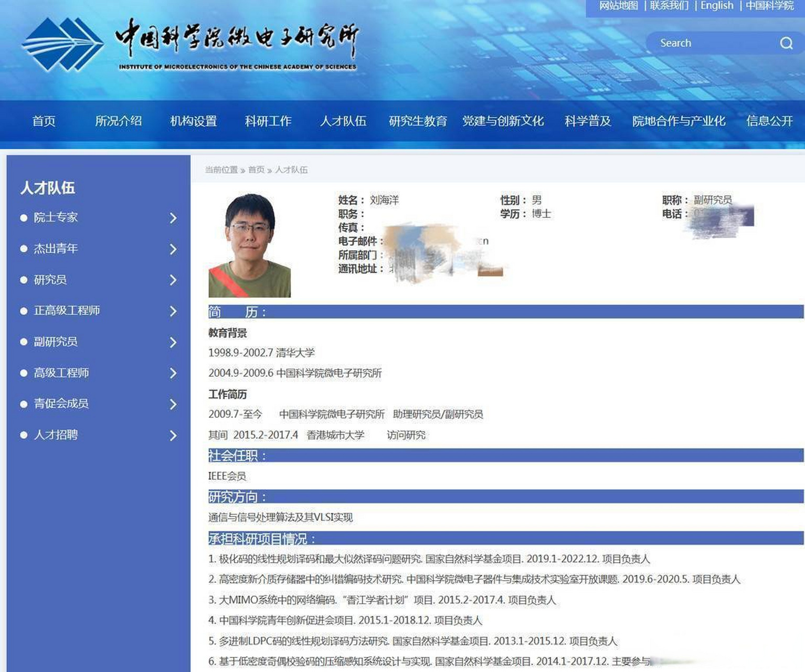Open the 研究生教育 navigation menu
805x672 pixels.
pos(417,121)
